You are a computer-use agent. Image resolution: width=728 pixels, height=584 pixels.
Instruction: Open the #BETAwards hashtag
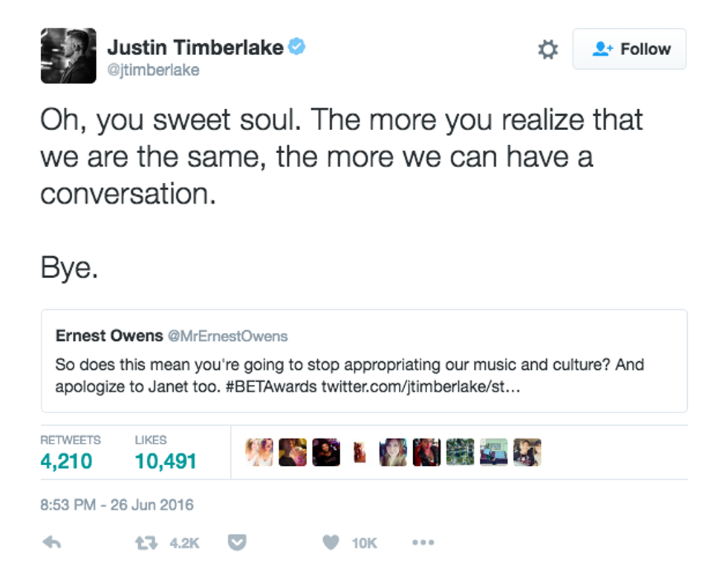point(274,386)
